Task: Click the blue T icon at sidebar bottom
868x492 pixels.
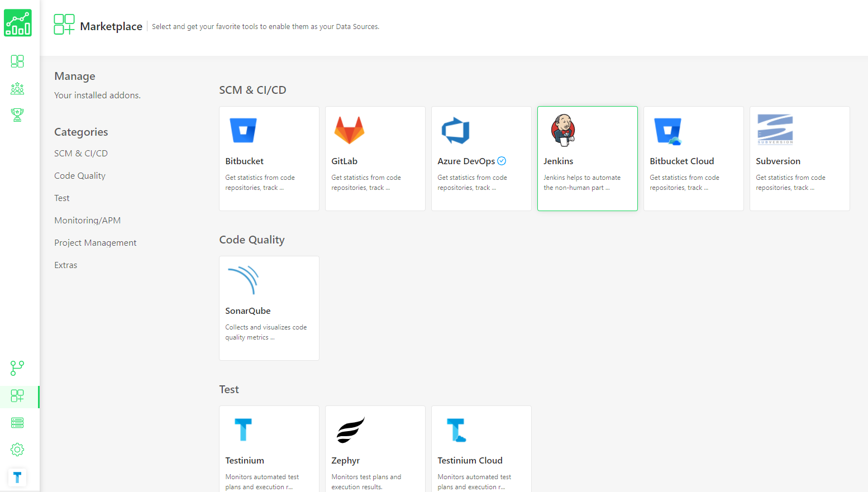Action: click(17, 477)
